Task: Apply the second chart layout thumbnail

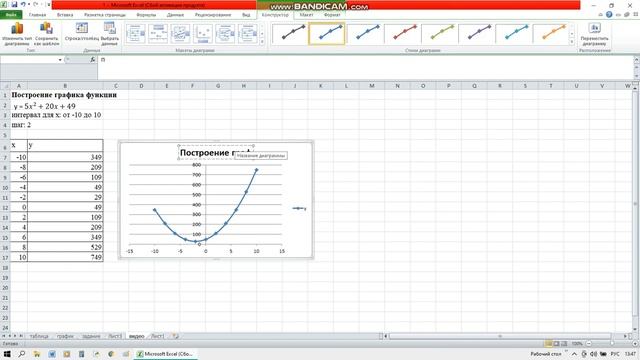Action: point(158,34)
